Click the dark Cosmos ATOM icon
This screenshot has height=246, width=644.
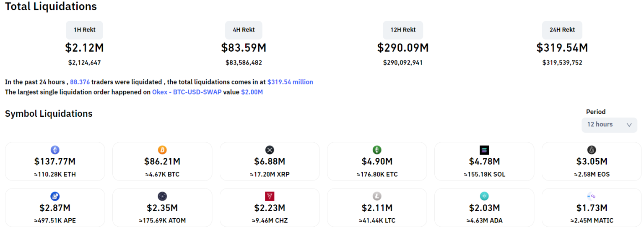[162, 196]
